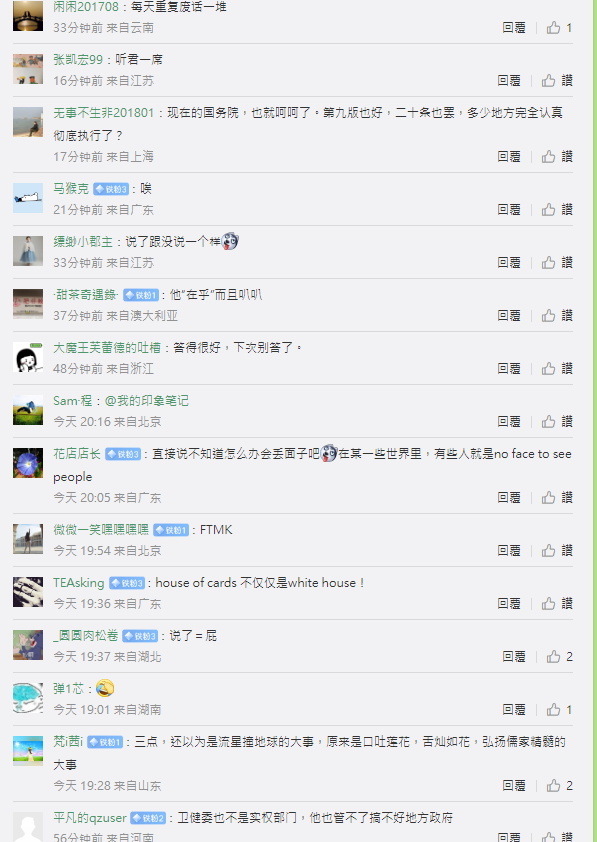
Task: View TEAsking's avatar image
Action: [x=28, y=592]
